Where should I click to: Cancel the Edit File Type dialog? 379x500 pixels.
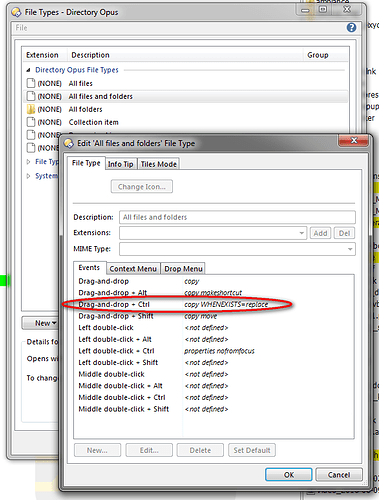[339, 475]
